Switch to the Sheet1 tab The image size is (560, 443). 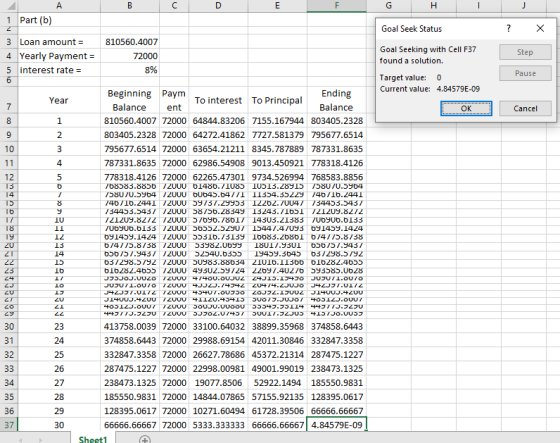click(x=93, y=439)
